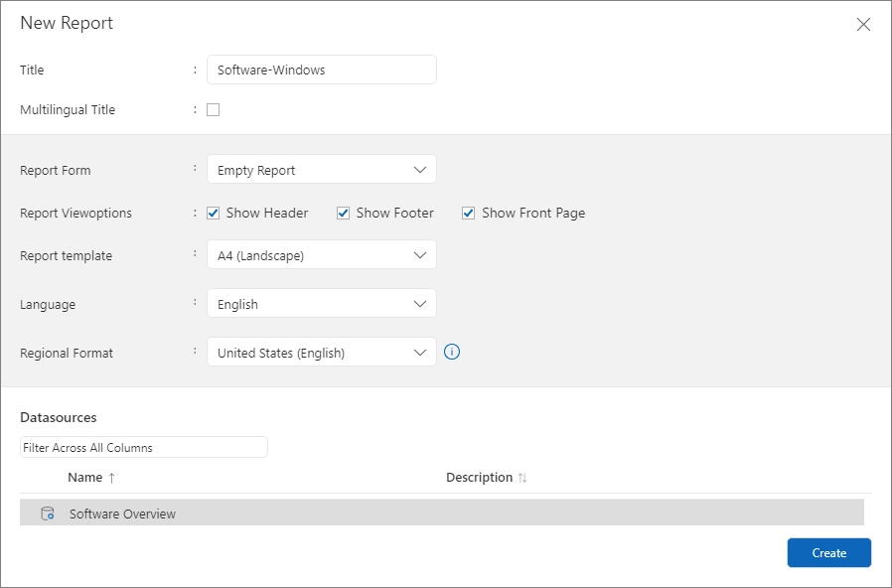Viewport: 892px width, 588px height.
Task: Click the Software Overview datasource icon
Action: click(47, 514)
